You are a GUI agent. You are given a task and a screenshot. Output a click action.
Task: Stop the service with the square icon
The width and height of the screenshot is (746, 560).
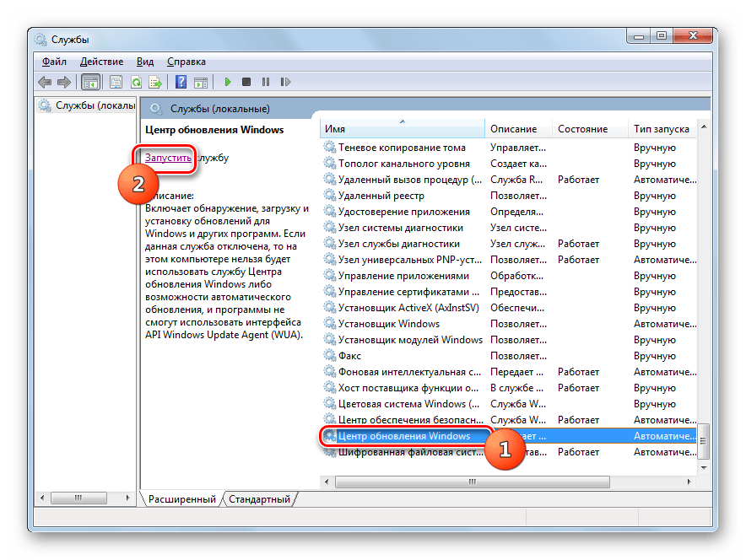pyautogui.click(x=246, y=82)
